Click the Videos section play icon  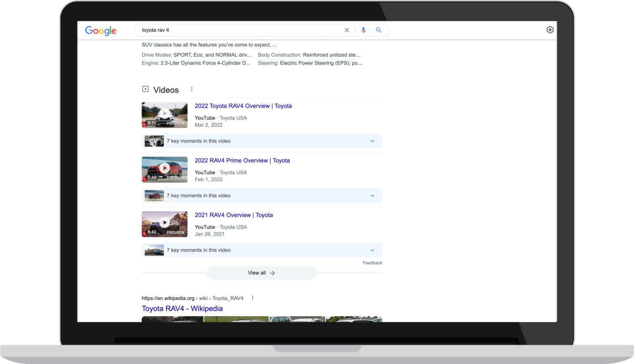pyautogui.click(x=145, y=88)
